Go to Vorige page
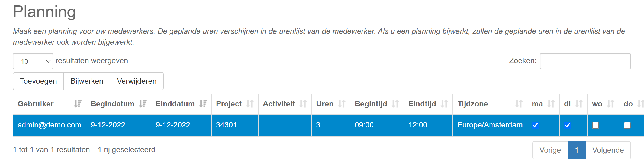Screen dimensions: 644x164 click(550, 150)
